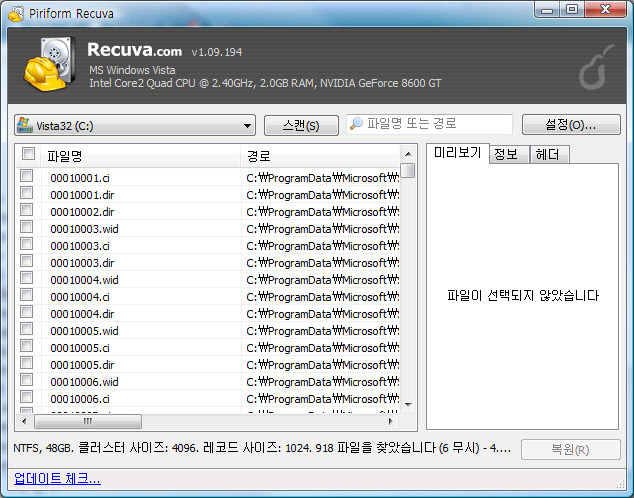The height and width of the screenshot is (498, 634).
Task: Click the Recuva hard drive helmet logo
Action: [50, 63]
